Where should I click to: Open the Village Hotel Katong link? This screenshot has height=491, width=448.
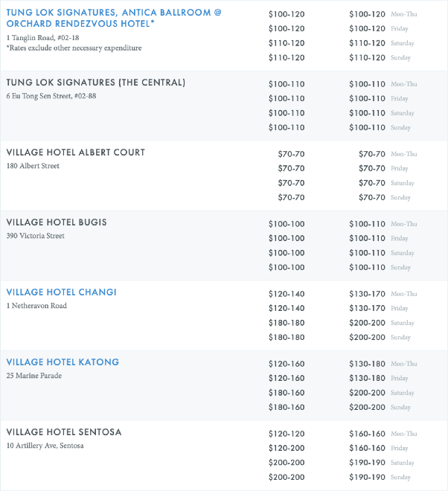point(63,362)
